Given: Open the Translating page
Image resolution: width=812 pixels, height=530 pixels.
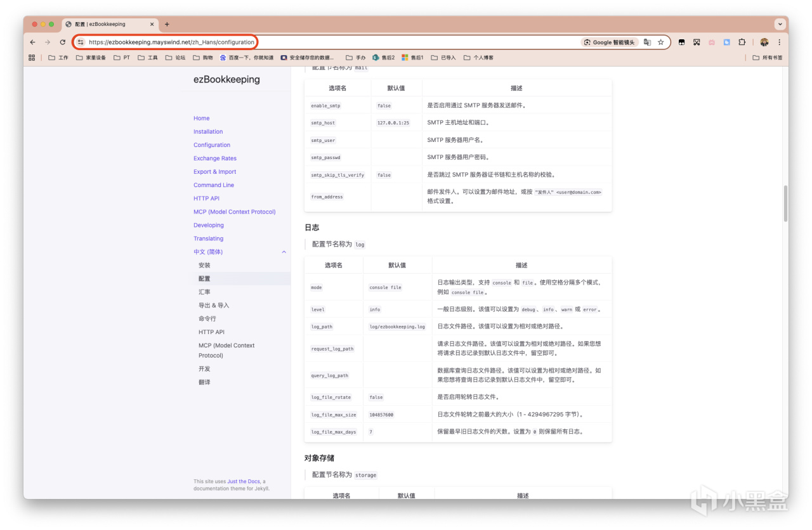Looking at the screenshot, I should pyautogui.click(x=209, y=238).
